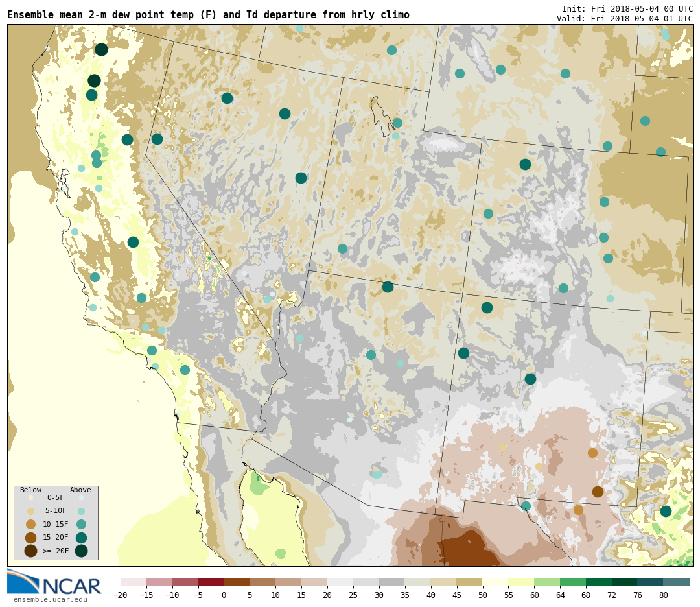Click the 'Valid: Fri 2018-05-04 01 UTC' text
Screen dimensions: 700x607
point(625,19)
